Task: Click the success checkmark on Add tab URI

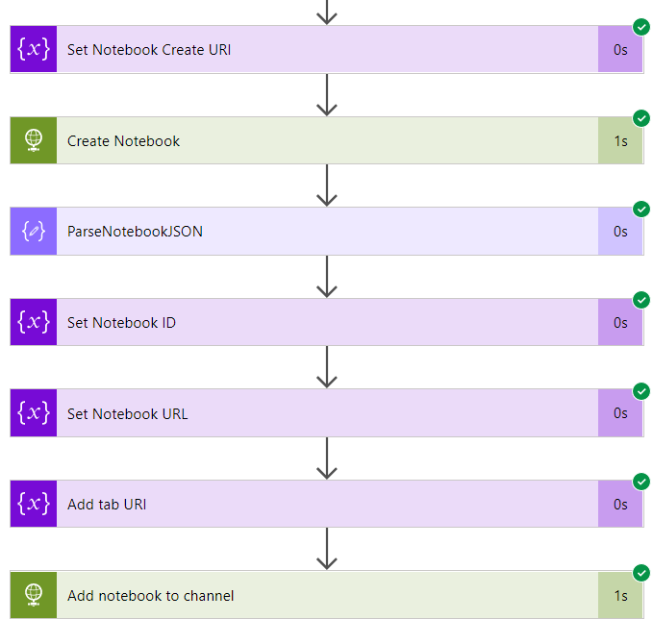Action: [641, 482]
